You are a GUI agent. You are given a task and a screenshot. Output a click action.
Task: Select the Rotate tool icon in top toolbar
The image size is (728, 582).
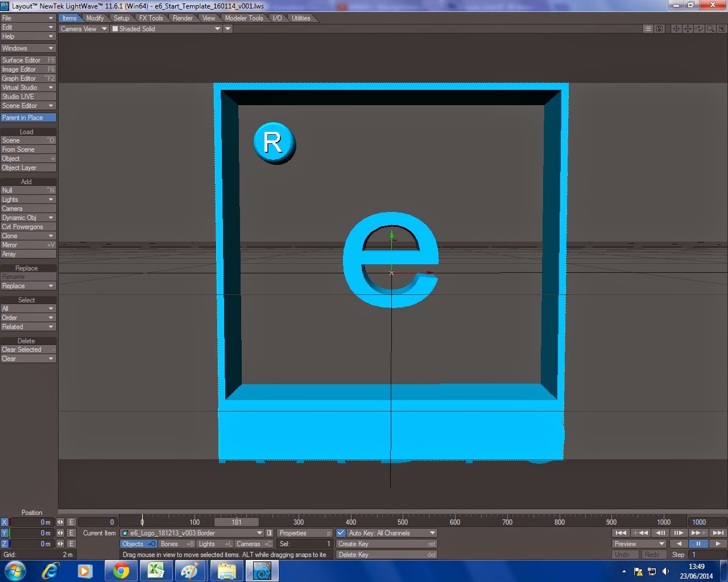[x=699, y=28]
